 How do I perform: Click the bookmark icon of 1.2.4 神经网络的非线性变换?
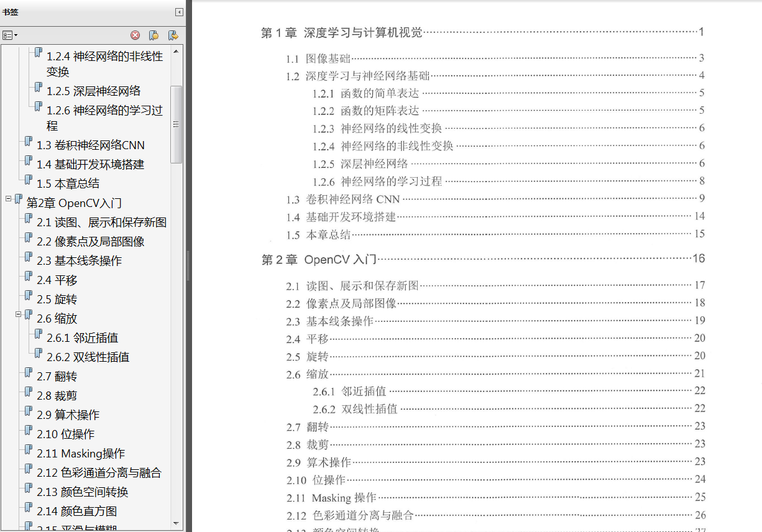pos(39,53)
